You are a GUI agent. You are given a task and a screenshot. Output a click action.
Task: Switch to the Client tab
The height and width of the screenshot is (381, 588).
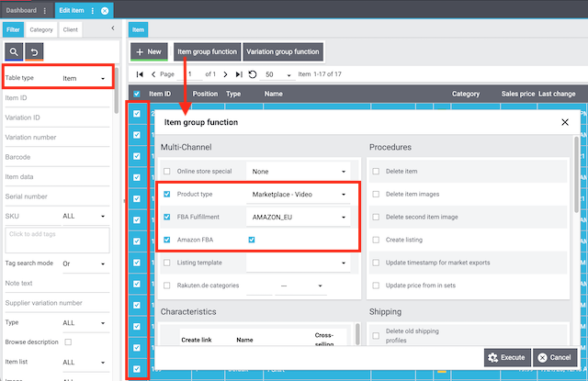70,29
